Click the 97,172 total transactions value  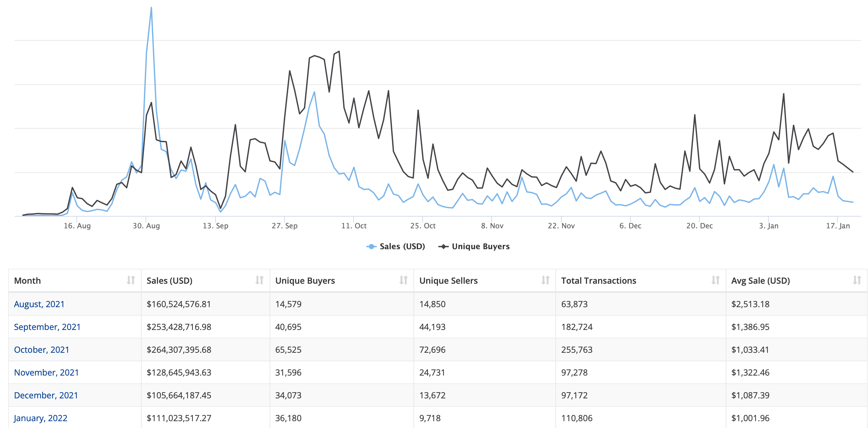point(575,395)
